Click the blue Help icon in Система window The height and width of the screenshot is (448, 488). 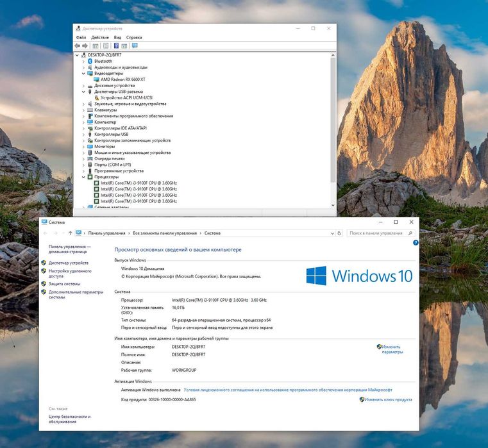pyautogui.click(x=416, y=243)
